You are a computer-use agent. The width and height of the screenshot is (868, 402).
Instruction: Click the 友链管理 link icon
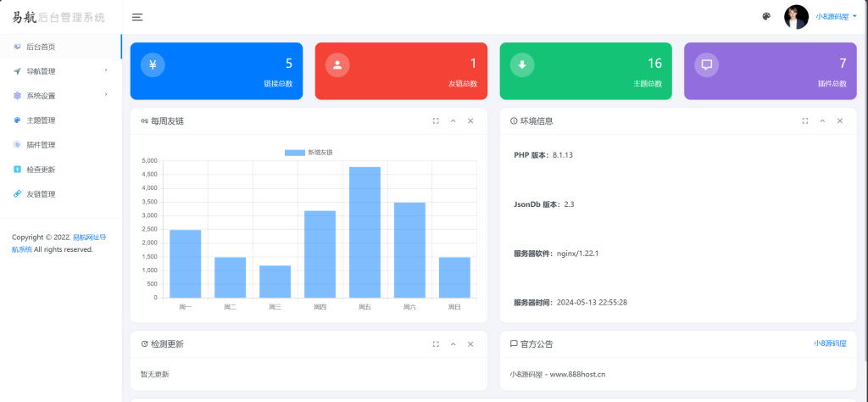pyautogui.click(x=17, y=194)
